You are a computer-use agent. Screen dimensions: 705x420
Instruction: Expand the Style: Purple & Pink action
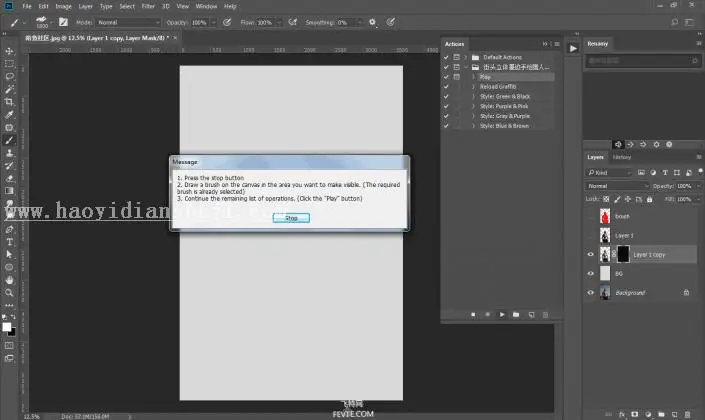coord(473,106)
